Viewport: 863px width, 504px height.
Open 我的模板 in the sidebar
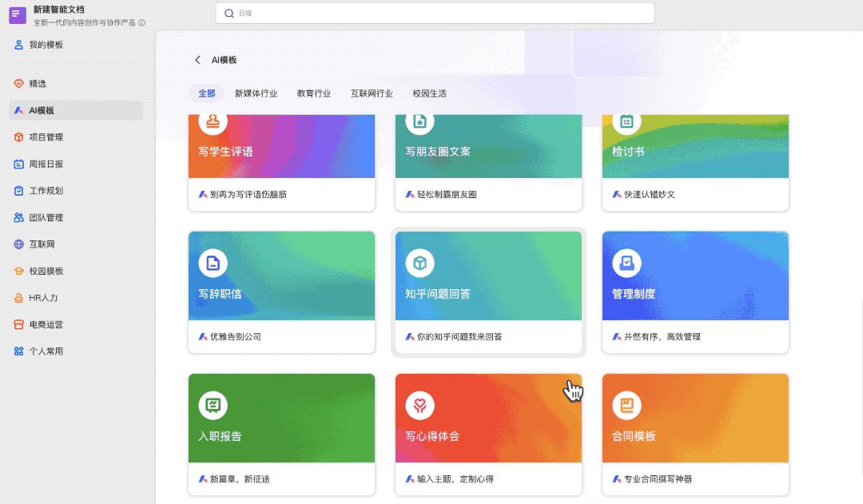pos(76,45)
